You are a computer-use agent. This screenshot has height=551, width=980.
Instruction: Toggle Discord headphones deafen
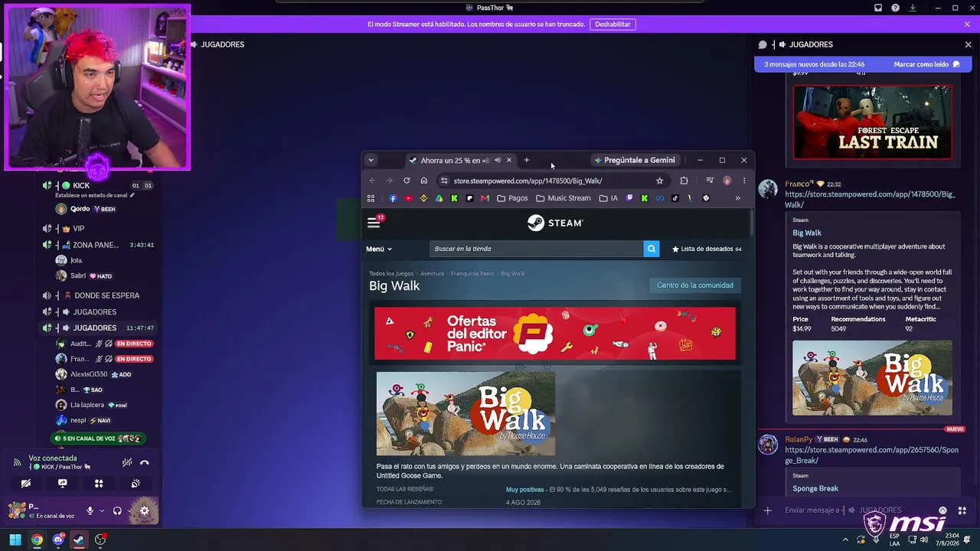[117, 510]
